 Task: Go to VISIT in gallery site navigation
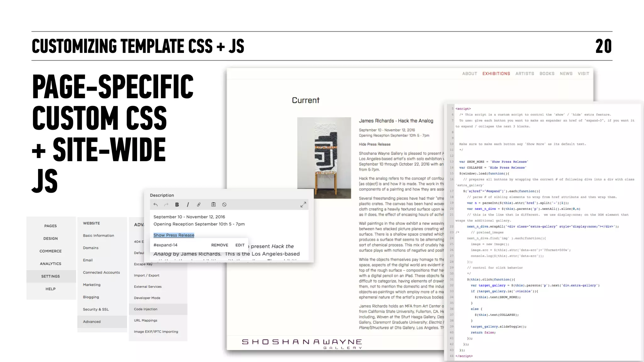click(584, 73)
